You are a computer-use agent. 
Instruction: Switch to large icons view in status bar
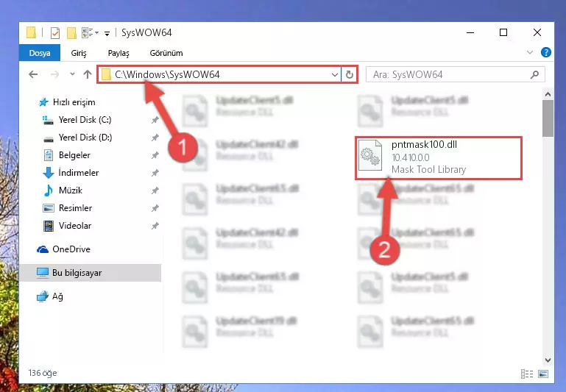(x=543, y=374)
